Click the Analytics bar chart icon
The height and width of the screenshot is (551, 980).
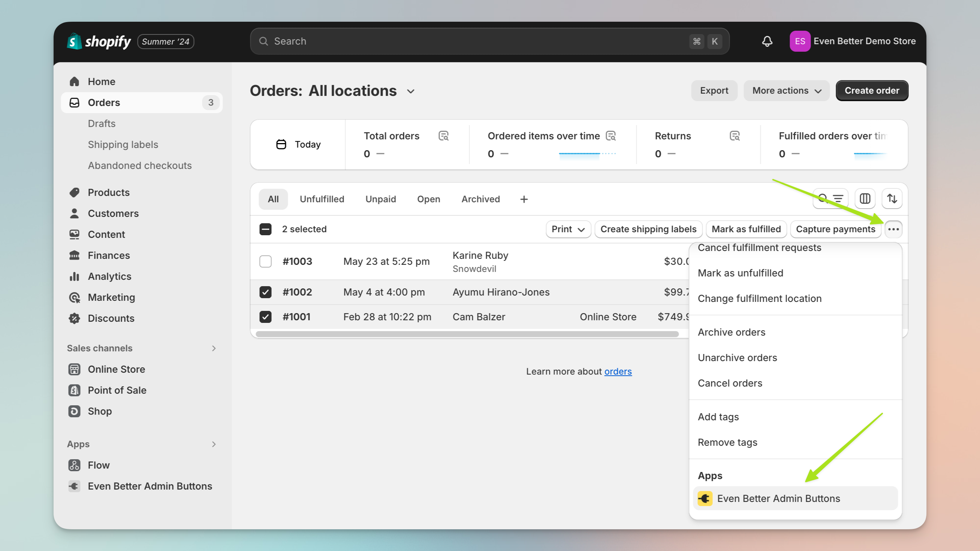74,276
